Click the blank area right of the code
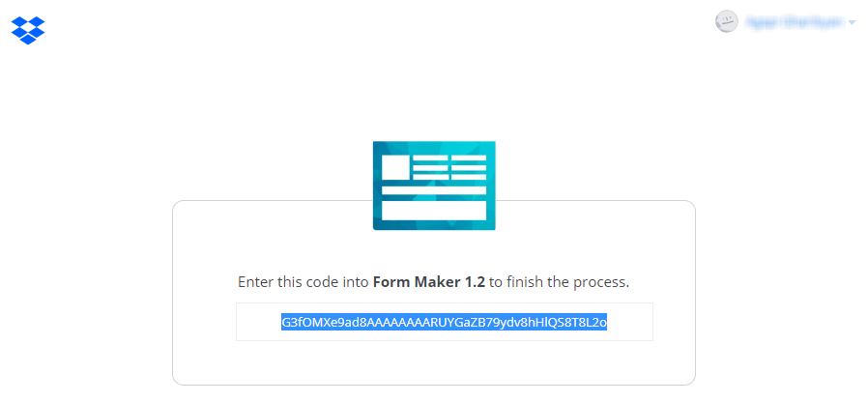 [630, 322]
